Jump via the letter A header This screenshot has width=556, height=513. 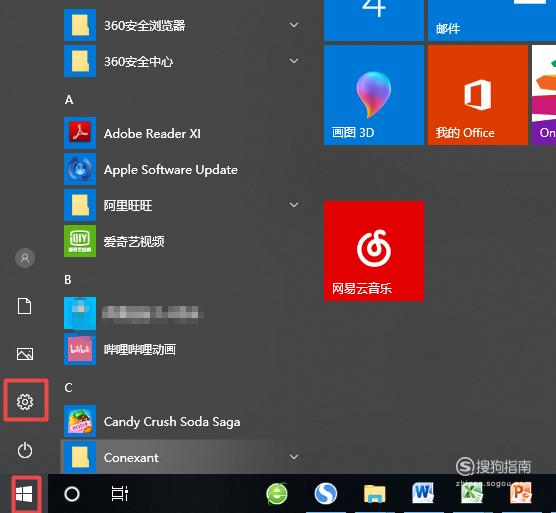pos(69,100)
